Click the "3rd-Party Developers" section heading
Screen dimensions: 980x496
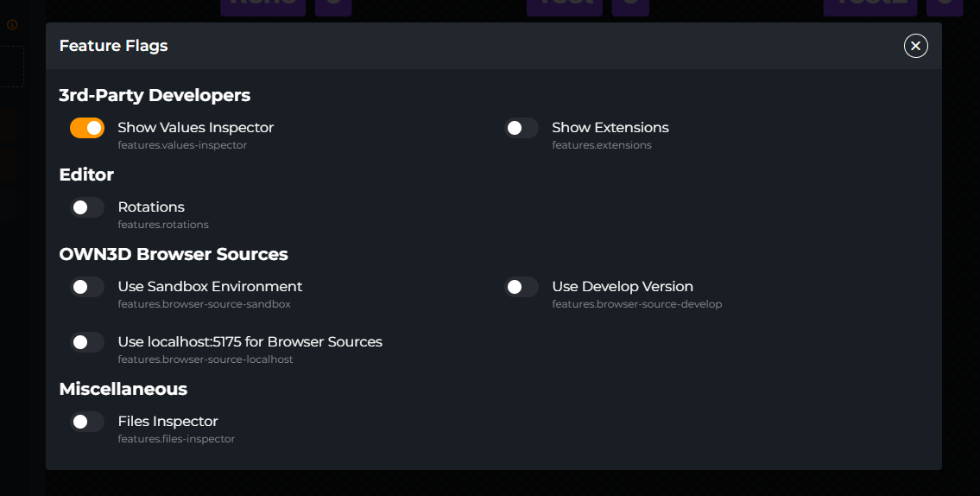(x=155, y=95)
